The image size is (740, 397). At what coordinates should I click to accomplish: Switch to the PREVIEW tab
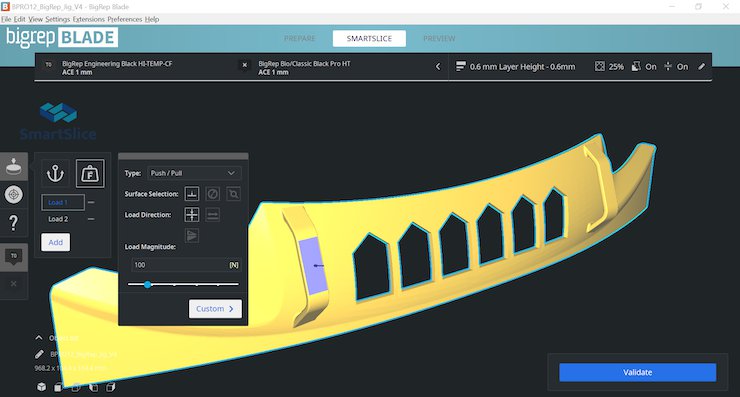pyautogui.click(x=439, y=38)
